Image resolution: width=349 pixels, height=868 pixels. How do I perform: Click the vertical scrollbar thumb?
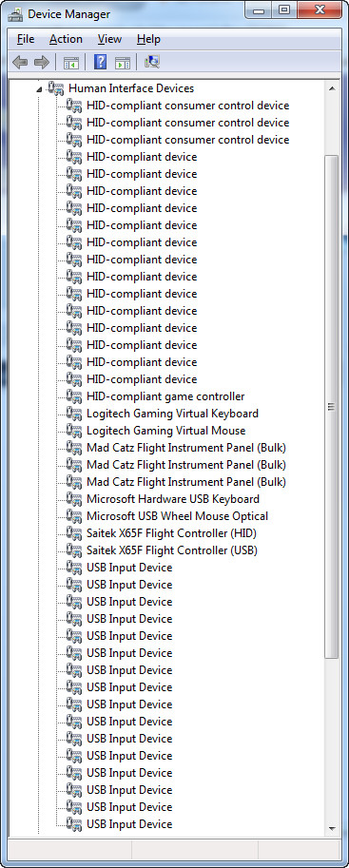(x=332, y=407)
